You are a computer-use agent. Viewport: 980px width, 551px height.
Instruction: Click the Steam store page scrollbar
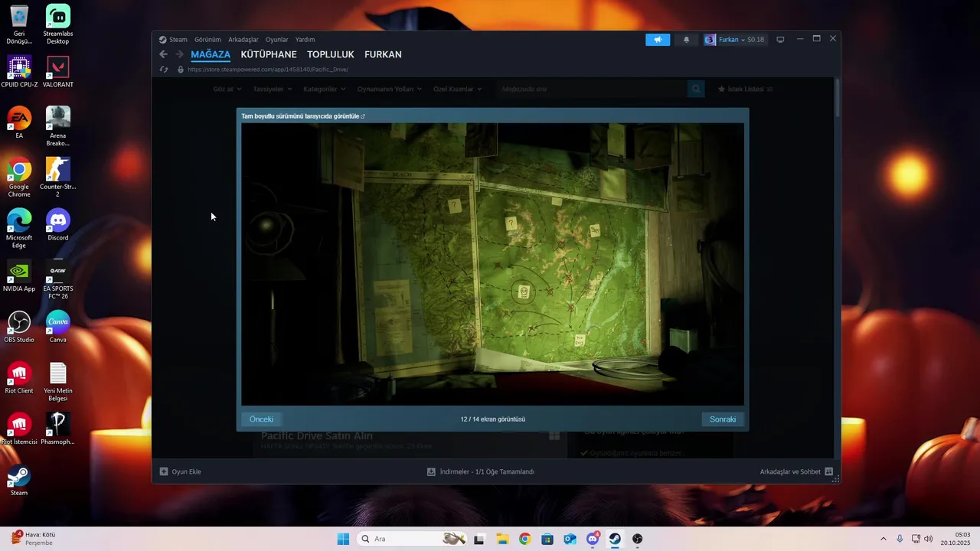pyautogui.click(x=837, y=97)
